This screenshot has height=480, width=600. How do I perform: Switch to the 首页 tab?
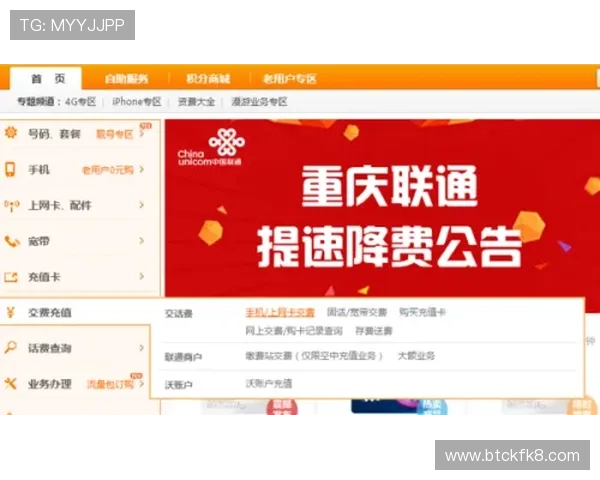click(46, 78)
